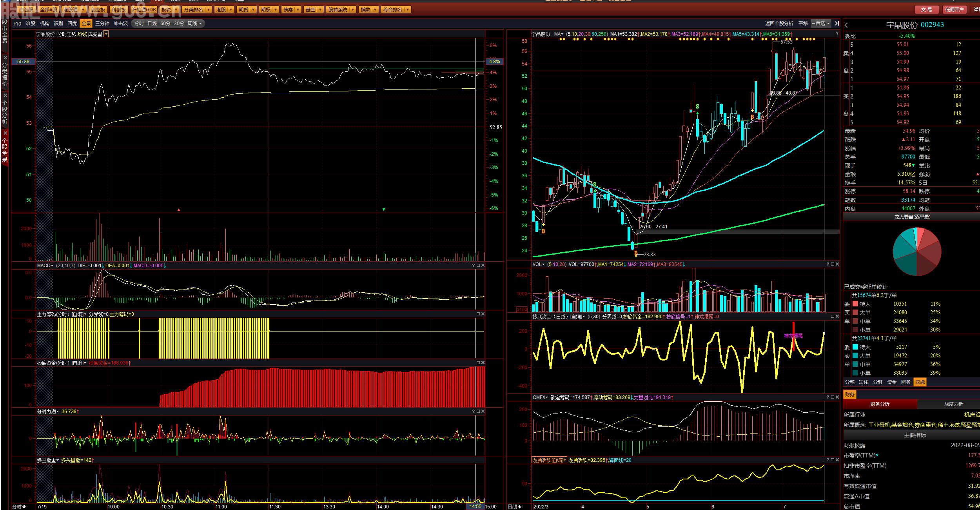
Task: Click the 分时 down-arrow icon at bottom left
Action: 24,507
